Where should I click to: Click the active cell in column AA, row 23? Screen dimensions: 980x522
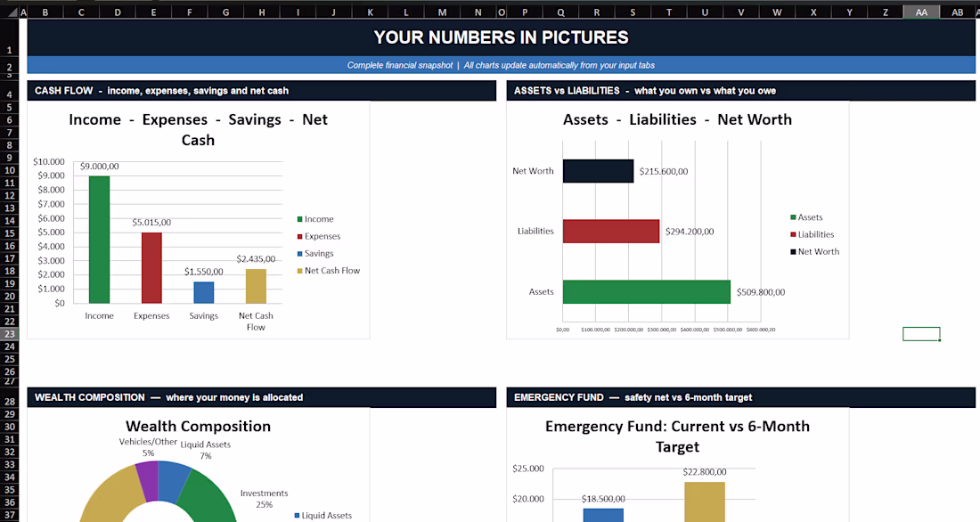point(921,334)
